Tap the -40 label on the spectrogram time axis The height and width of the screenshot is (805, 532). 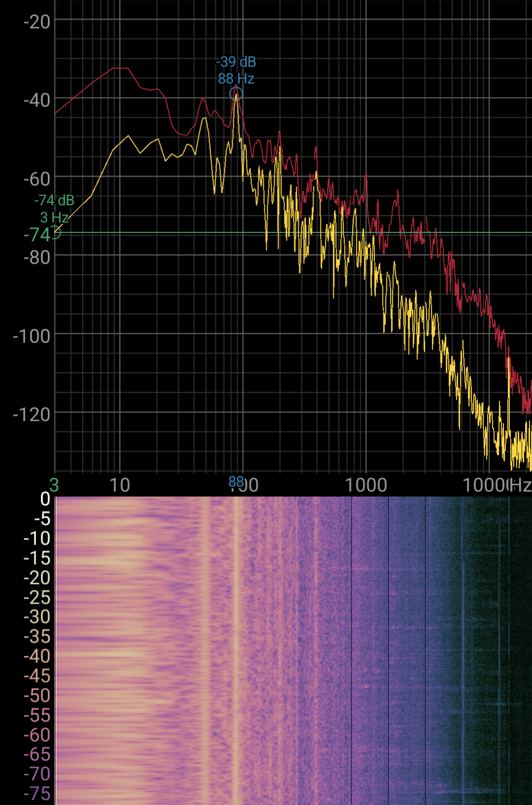click(x=36, y=656)
